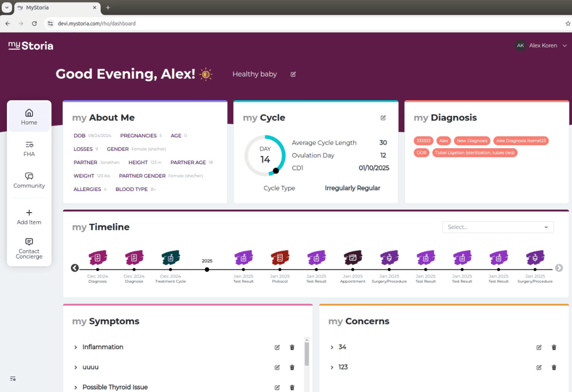Close the MyStoria browser tab

(x=95, y=8)
